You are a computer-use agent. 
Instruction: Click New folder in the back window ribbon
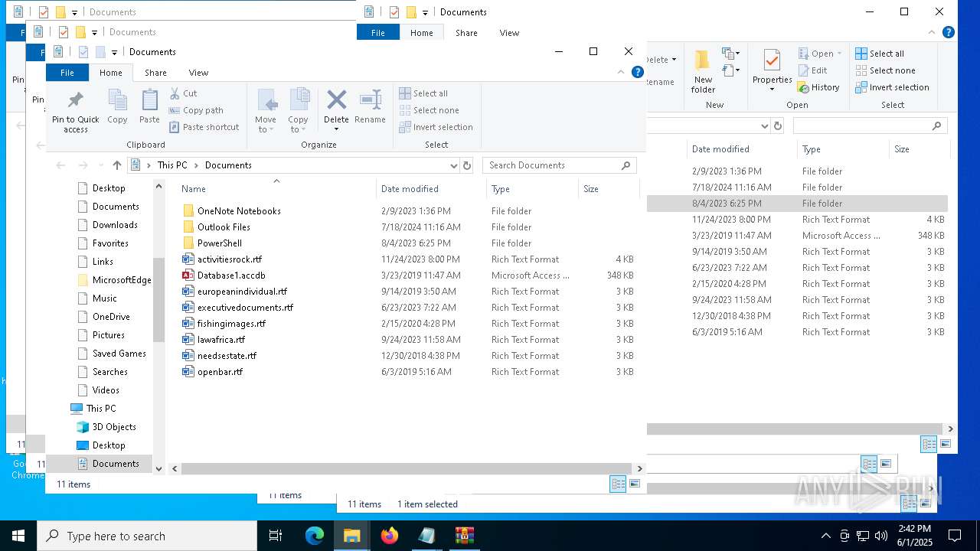703,72
